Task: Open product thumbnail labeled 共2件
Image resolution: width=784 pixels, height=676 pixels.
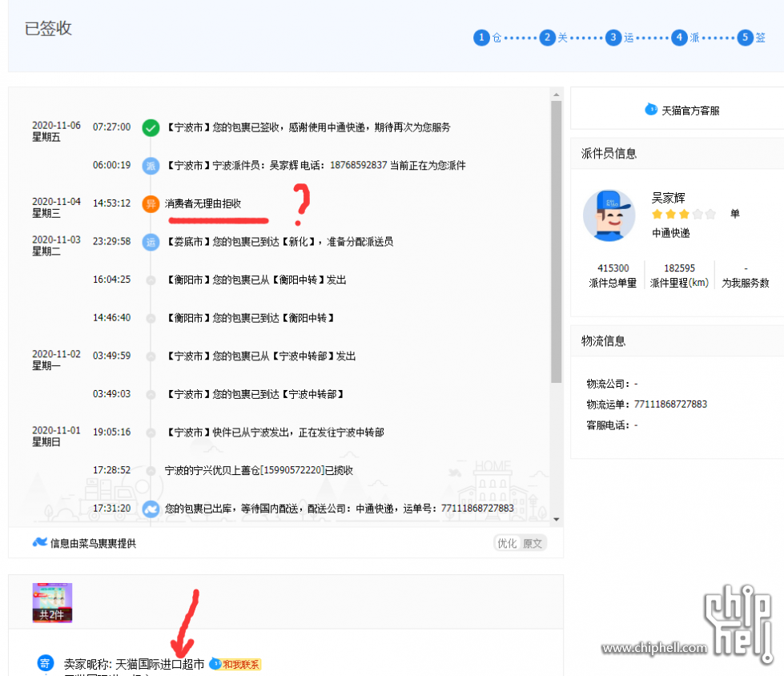Action: coord(52,602)
